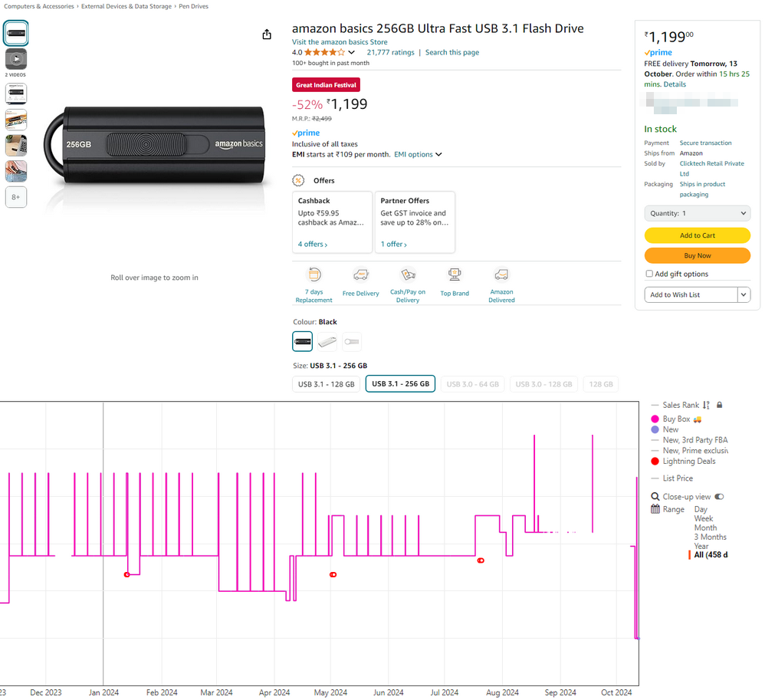
Task: Click the Close-up view magnifier icon
Action: [655, 497]
